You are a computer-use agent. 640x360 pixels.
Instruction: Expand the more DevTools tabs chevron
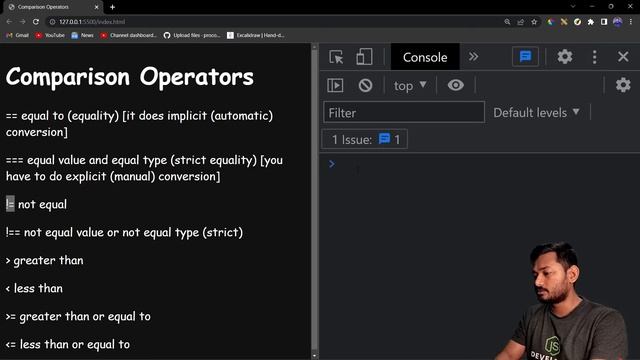pyautogui.click(x=473, y=56)
